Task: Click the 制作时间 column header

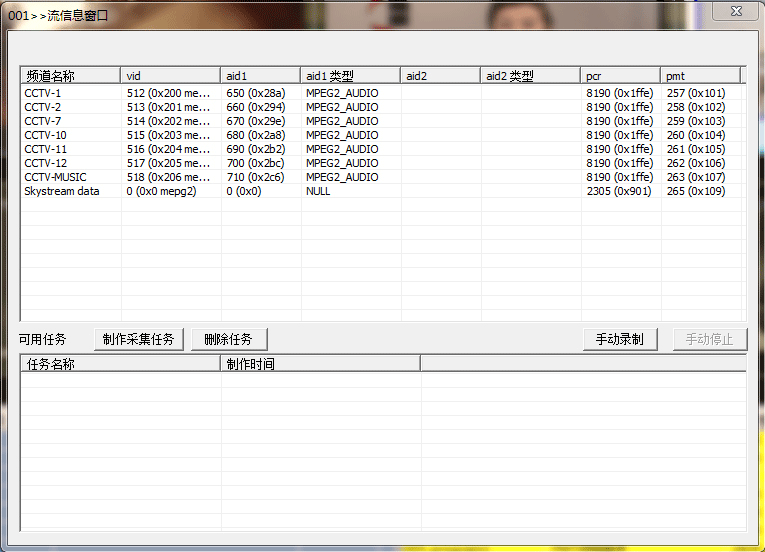Action: (x=320, y=364)
